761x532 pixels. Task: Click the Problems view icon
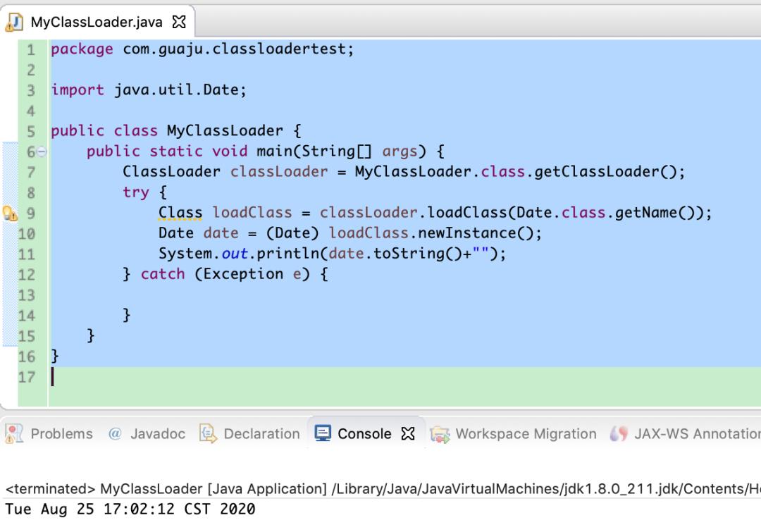[14, 433]
